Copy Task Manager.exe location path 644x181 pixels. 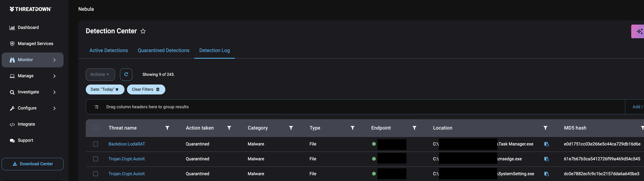pos(546,144)
